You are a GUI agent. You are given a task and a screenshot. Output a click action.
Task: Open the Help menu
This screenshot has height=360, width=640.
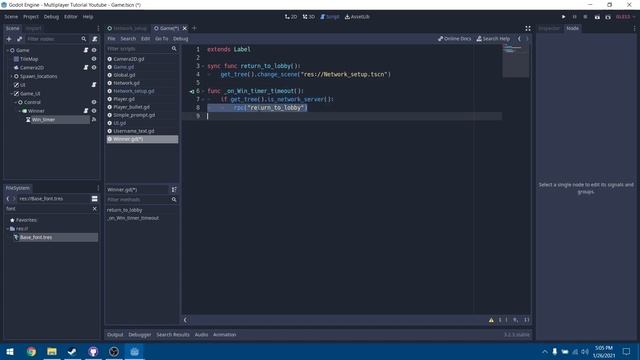click(x=88, y=17)
